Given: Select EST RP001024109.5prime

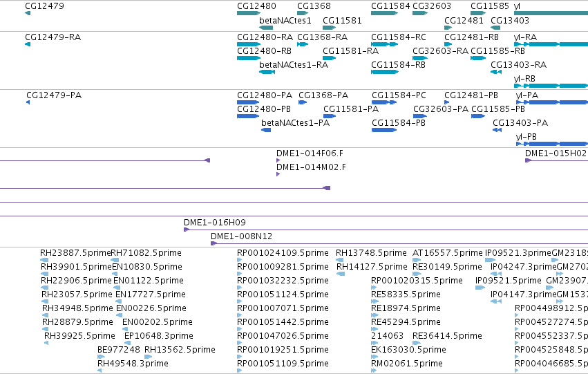Looking at the screenshot, I should tap(283, 253).
